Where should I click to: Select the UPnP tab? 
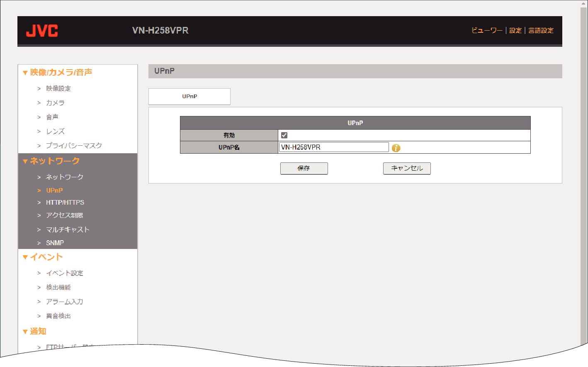[x=190, y=97]
